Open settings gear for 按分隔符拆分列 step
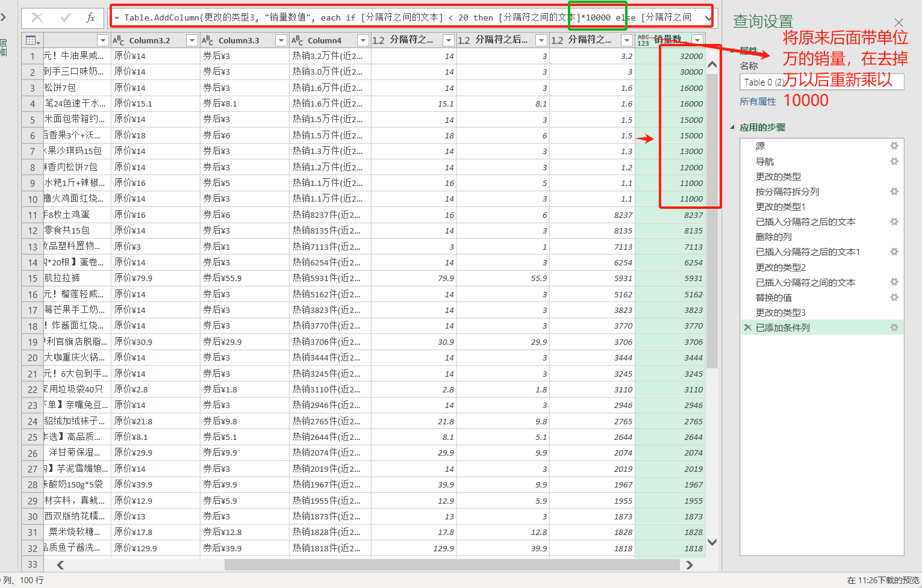 click(894, 191)
